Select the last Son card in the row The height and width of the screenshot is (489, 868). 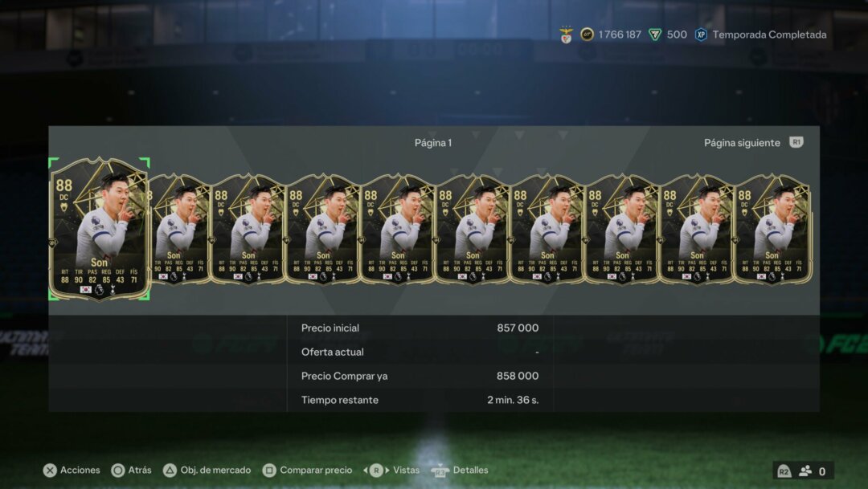click(773, 229)
